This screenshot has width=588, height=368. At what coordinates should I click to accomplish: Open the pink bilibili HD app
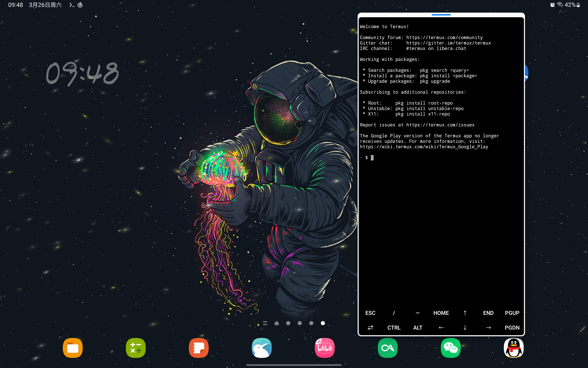pos(325,348)
